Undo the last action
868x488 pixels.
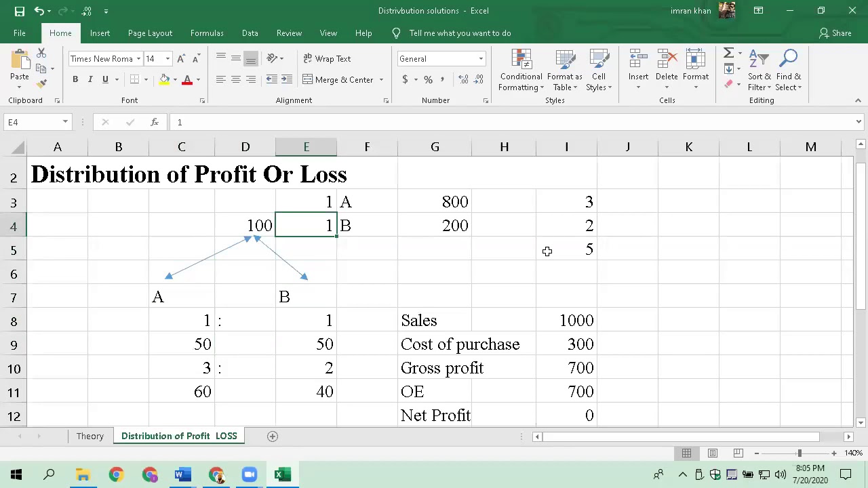click(39, 11)
